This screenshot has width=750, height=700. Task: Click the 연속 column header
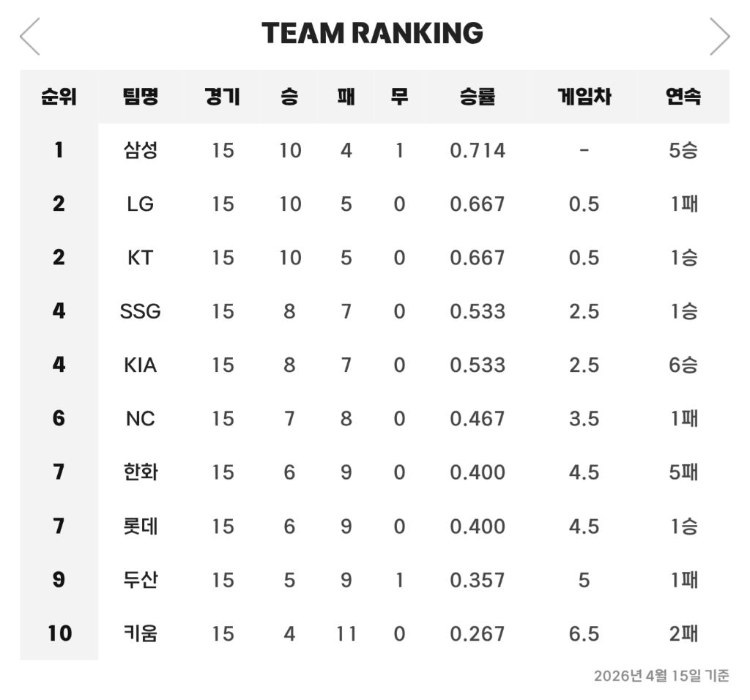pos(683,96)
